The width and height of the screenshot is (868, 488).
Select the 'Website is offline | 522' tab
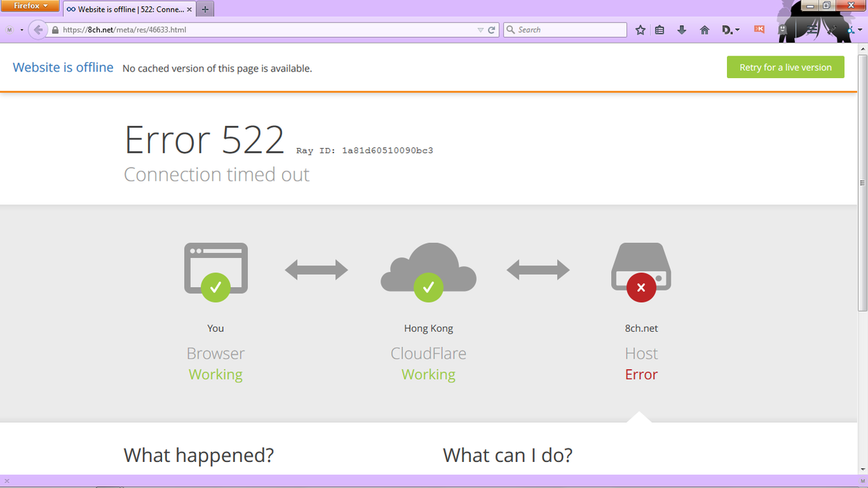pos(129,10)
